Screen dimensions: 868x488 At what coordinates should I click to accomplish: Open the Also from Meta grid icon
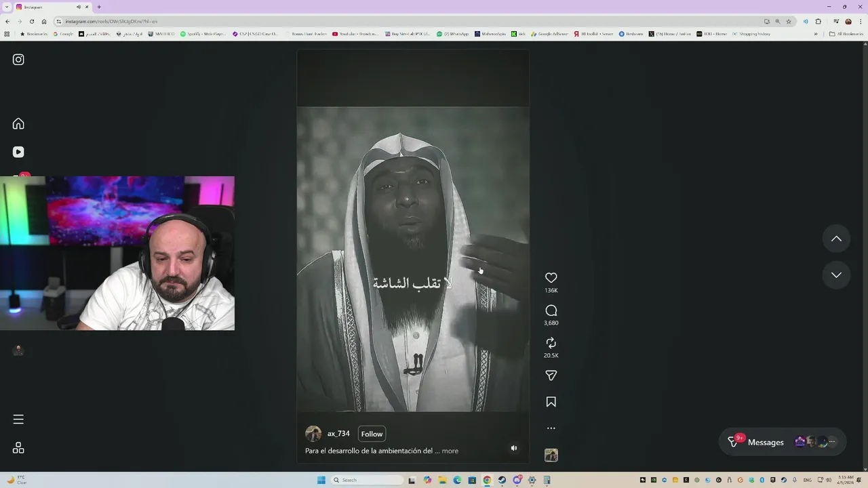[x=18, y=448]
